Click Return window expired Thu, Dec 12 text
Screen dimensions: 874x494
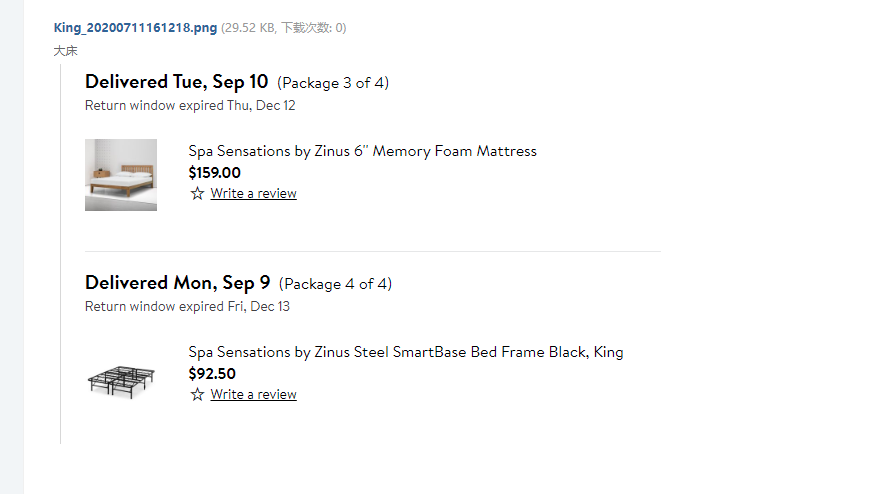190,105
